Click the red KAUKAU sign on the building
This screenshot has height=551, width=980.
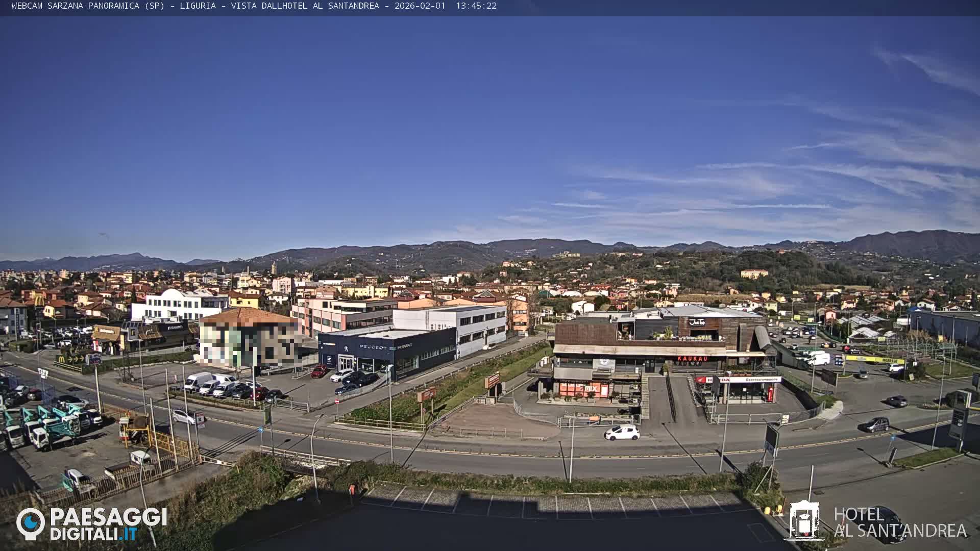693,359
